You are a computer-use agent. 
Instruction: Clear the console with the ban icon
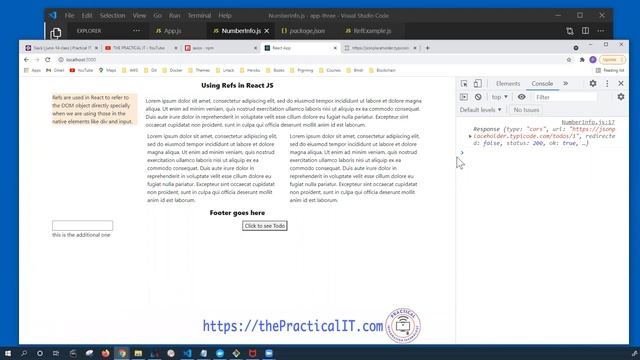click(478, 97)
